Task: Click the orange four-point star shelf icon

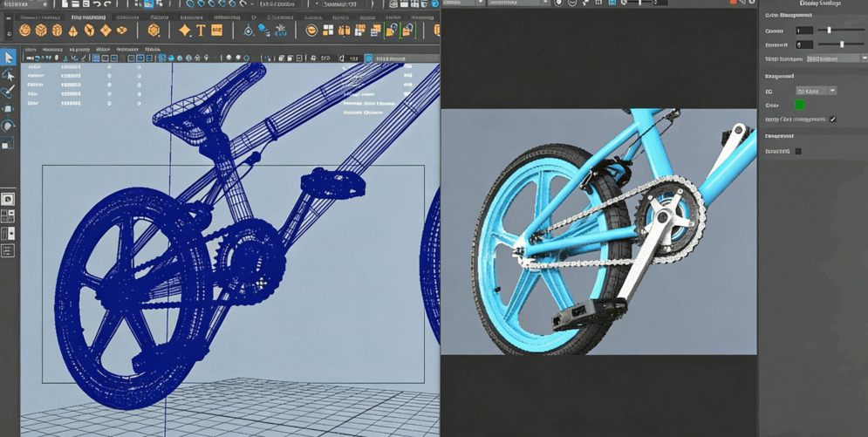Action: pos(184,31)
